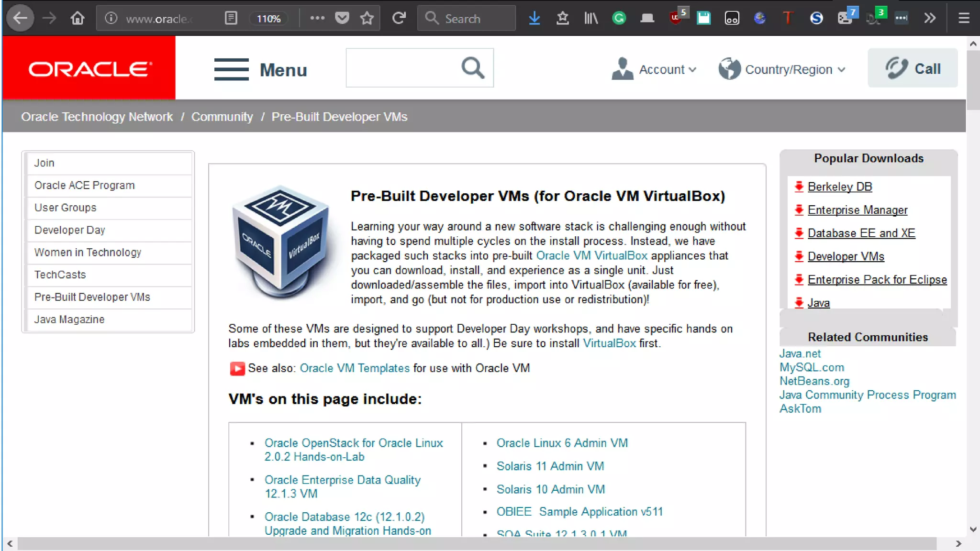Expand more toolbar items double chevron
This screenshot has width=980, height=551.
(930, 18)
